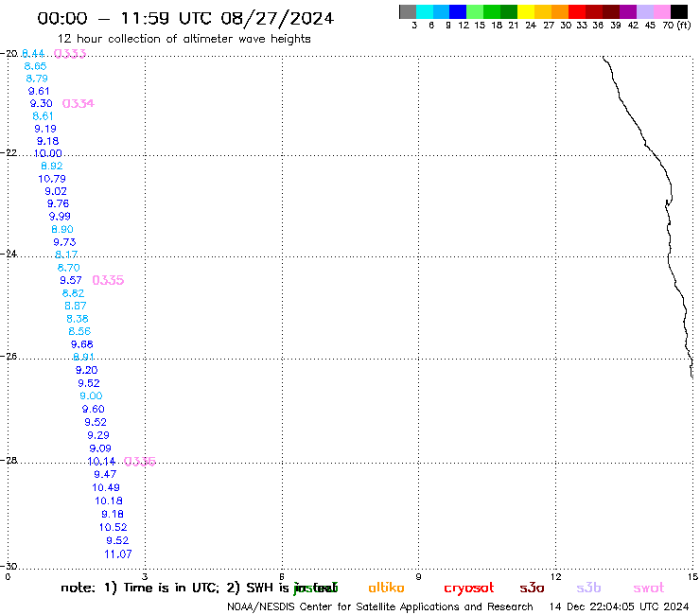Click the red 'cryosat' legend label
The width and height of the screenshot is (700, 615).
point(469,589)
